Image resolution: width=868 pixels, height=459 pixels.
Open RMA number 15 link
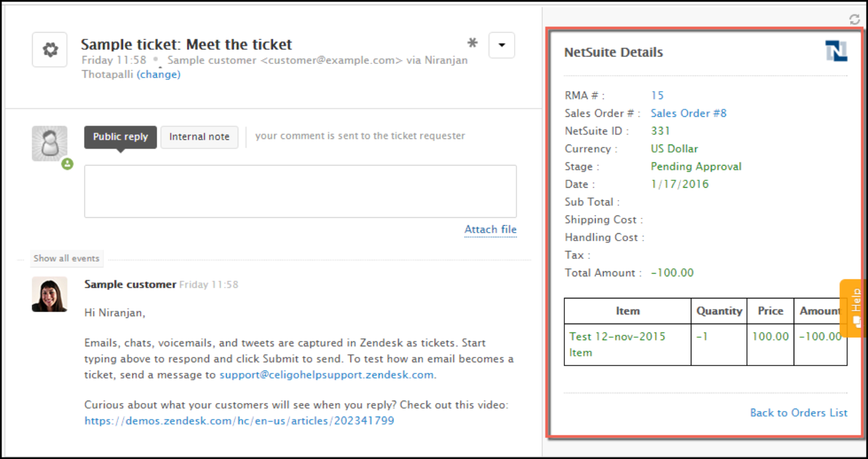(657, 95)
